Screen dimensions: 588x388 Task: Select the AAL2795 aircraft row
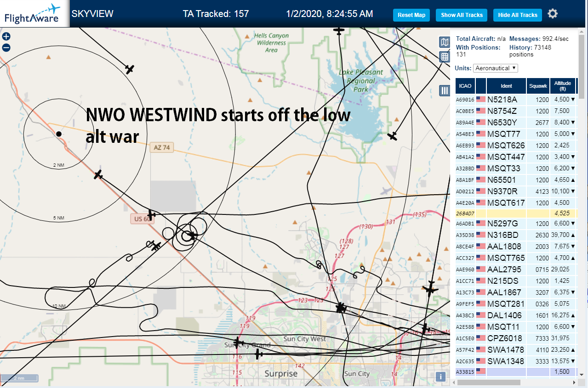[x=516, y=270]
